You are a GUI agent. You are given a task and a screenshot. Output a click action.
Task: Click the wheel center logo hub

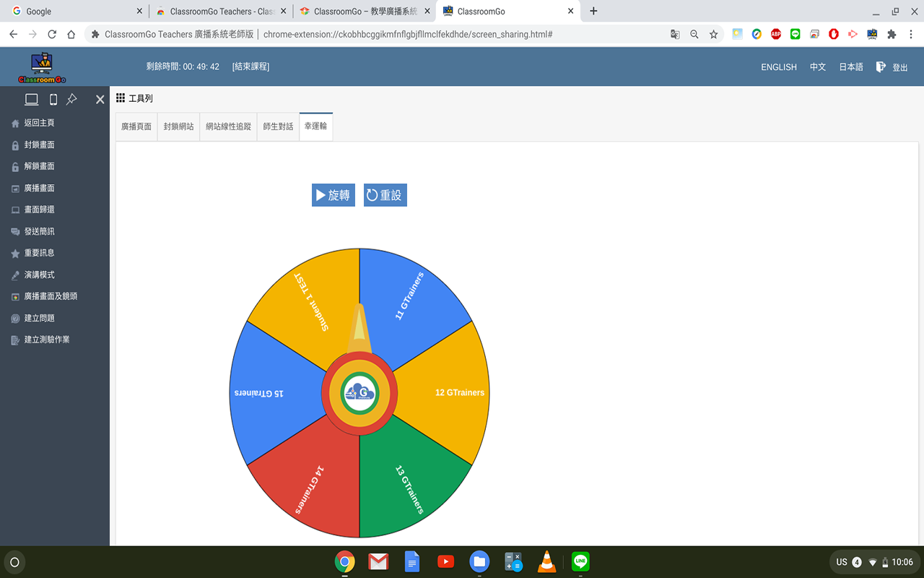359,392
